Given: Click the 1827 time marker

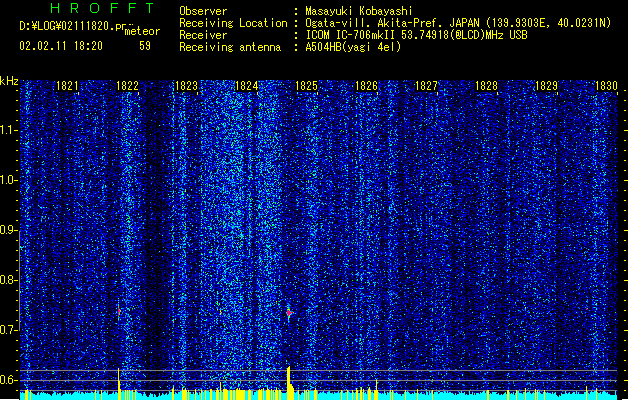Looking at the screenshot, I should (426, 86).
